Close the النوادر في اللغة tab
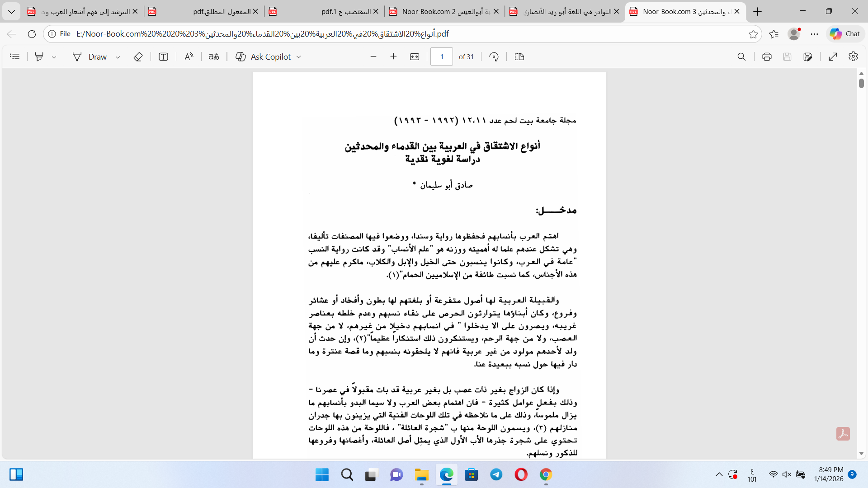The image size is (868, 488). (616, 12)
